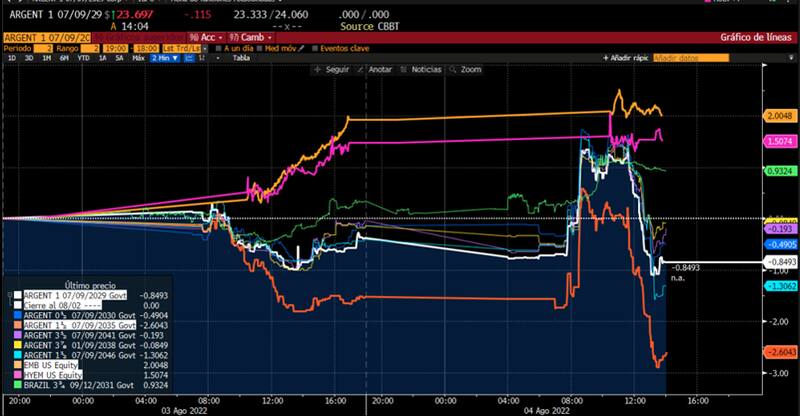The image size is (800, 416).
Task: Click the pink HYEM US Equity swatch
Action: pyautogui.click(x=17, y=373)
